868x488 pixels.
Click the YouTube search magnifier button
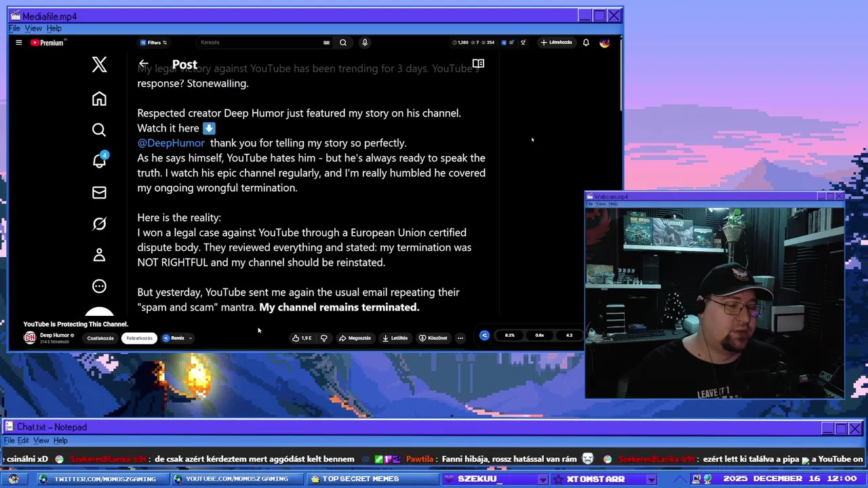[x=343, y=43]
